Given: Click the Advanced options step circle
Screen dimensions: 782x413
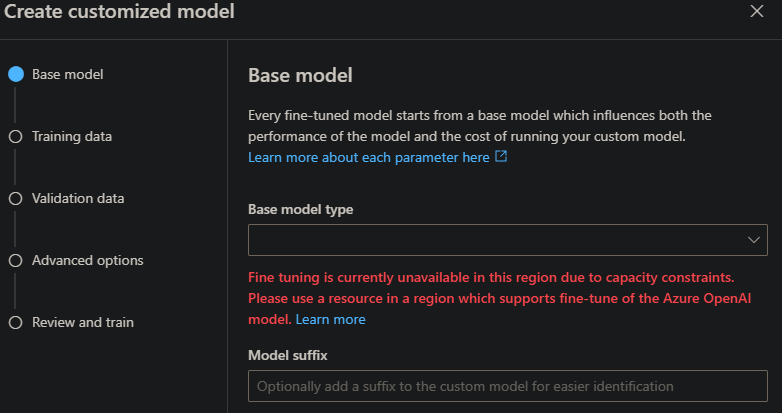Looking at the screenshot, I should 15,260.
